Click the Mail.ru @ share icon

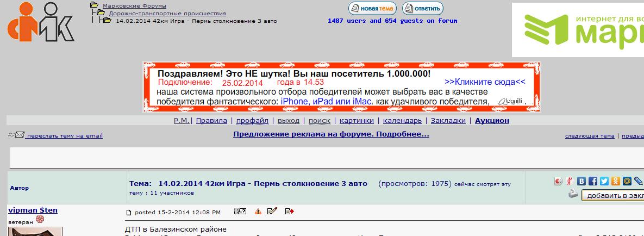627,182
